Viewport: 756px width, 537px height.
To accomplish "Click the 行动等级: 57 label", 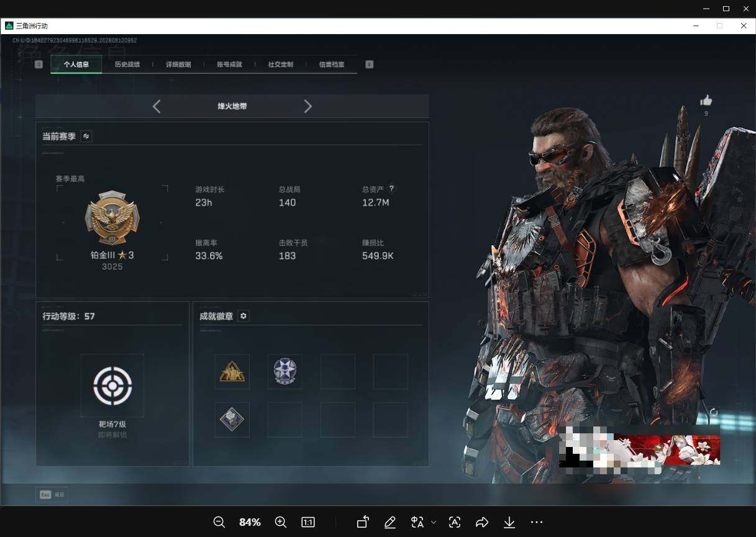I will (68, 316).
